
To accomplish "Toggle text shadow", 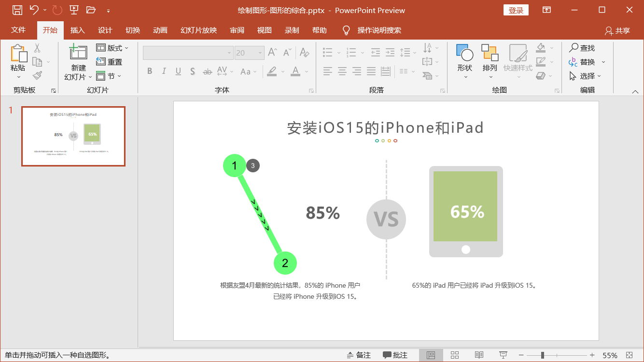I will tap(193, 71).
